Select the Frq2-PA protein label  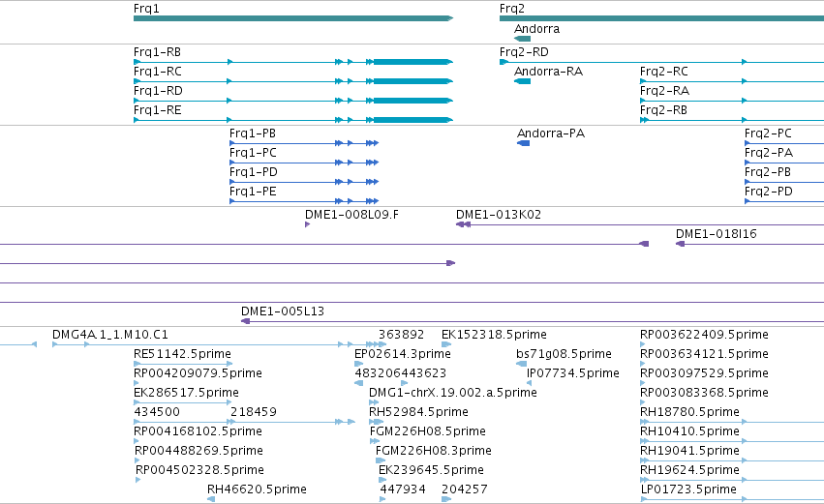coord(768,153)
